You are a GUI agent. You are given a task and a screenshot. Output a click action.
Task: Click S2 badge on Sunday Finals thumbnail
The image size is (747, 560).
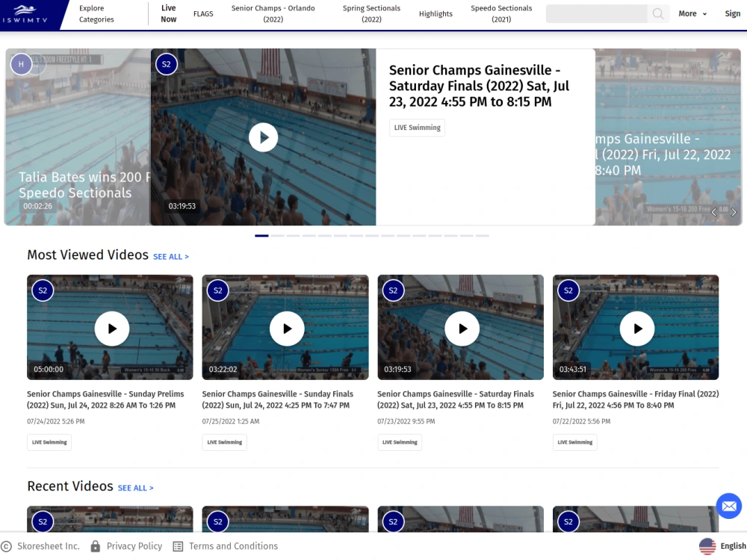217,290
